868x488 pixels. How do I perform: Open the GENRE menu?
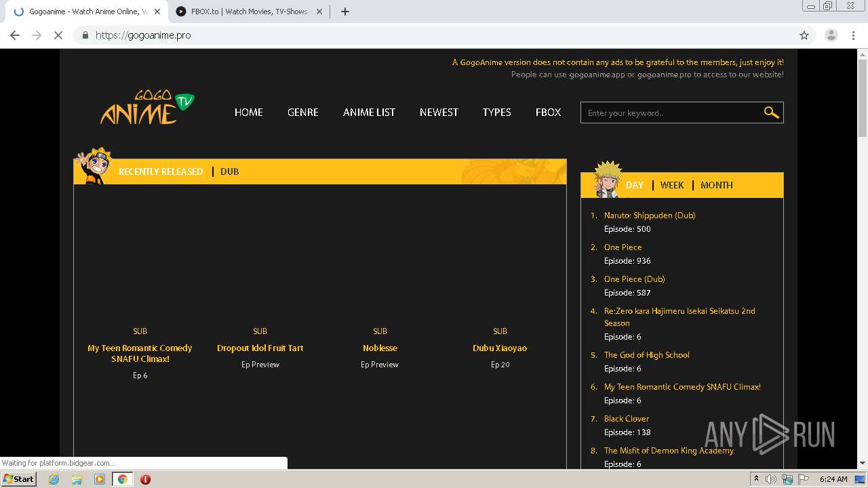303,113
